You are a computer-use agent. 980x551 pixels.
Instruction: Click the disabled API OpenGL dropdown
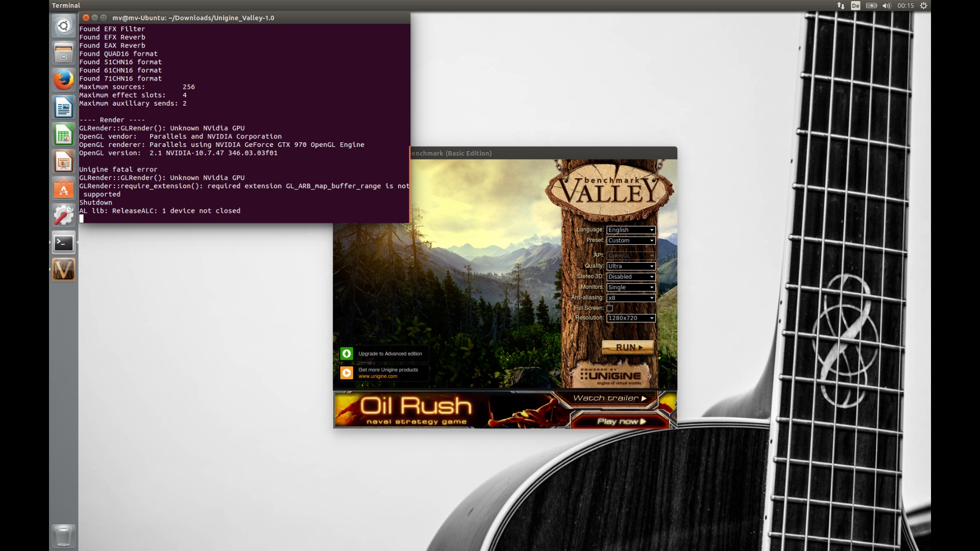point(631,256)
